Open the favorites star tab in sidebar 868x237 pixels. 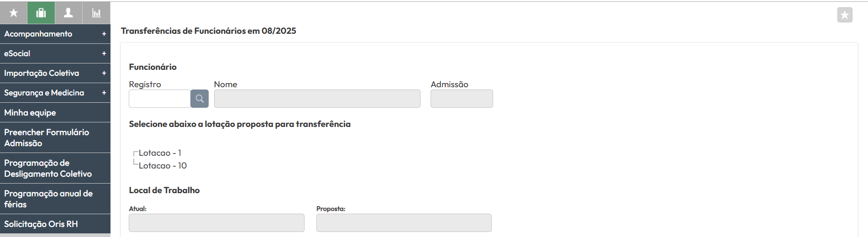point(14,13)
